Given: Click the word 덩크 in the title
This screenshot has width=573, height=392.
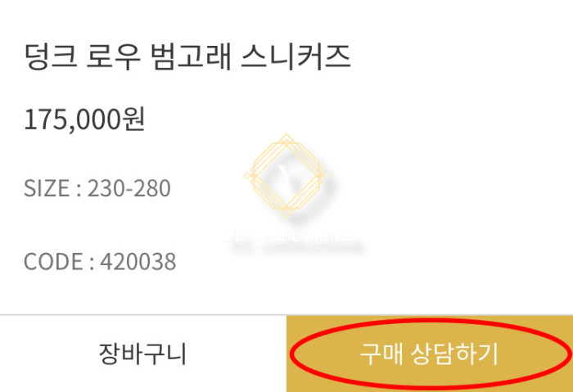Looking at the screenshot, I should tap(51, 56).
